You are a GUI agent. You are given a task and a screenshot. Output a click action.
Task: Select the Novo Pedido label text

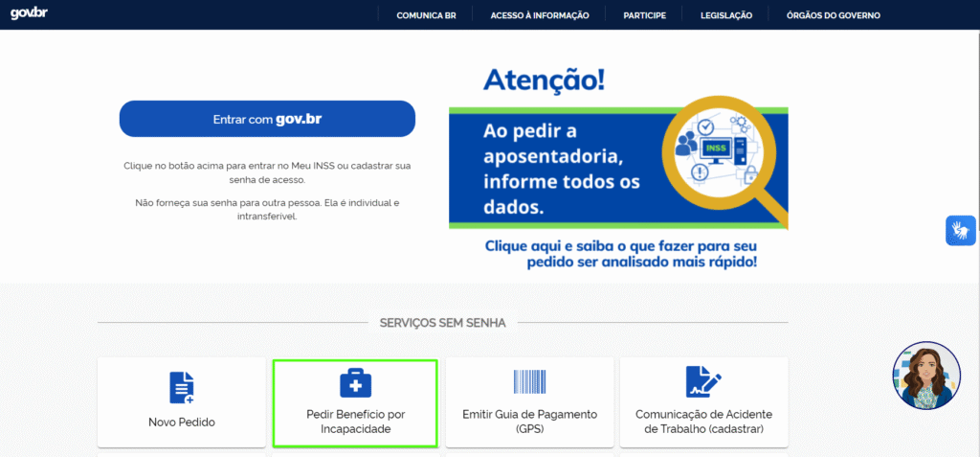182,422
